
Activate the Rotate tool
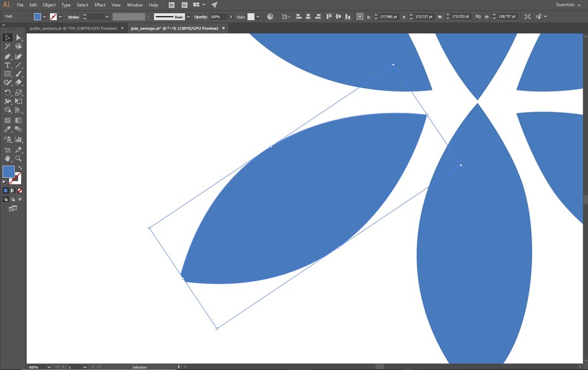tap(7, 93)
